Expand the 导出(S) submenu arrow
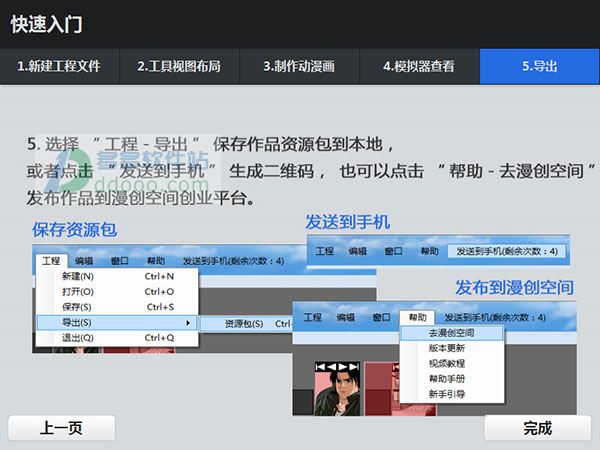Viewport: 600px width, 450px height. tap(187, 323)
